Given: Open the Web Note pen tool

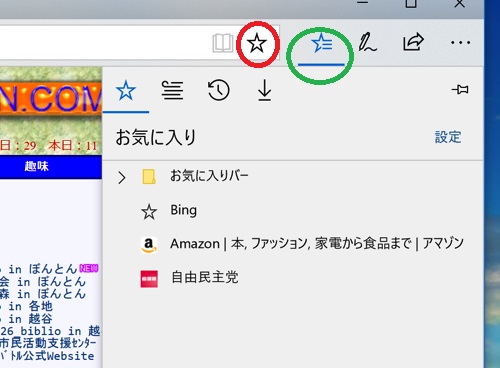Looking at the screenshot, I should tap(367, 42).
